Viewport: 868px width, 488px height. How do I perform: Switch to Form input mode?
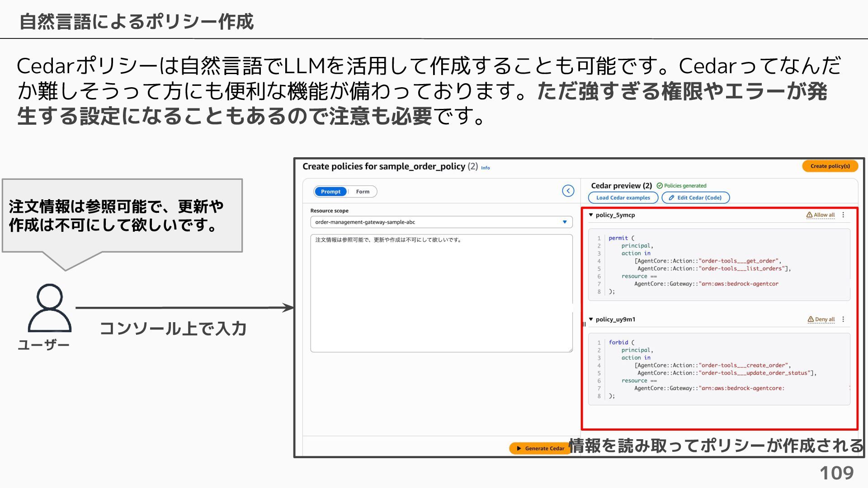point(363,192)
